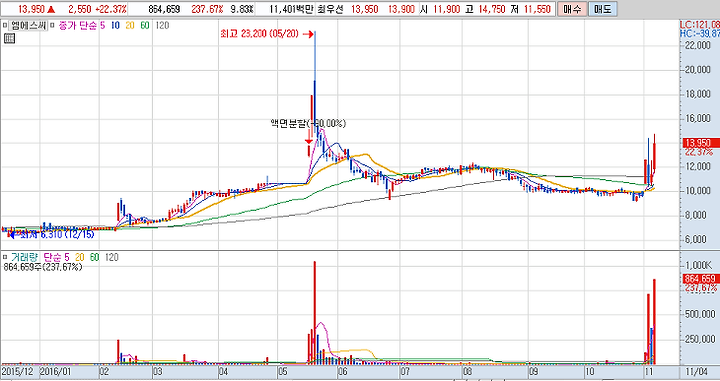Click the 500,000 volume axis label
720x381 pixels.
(x=700, y=314)
